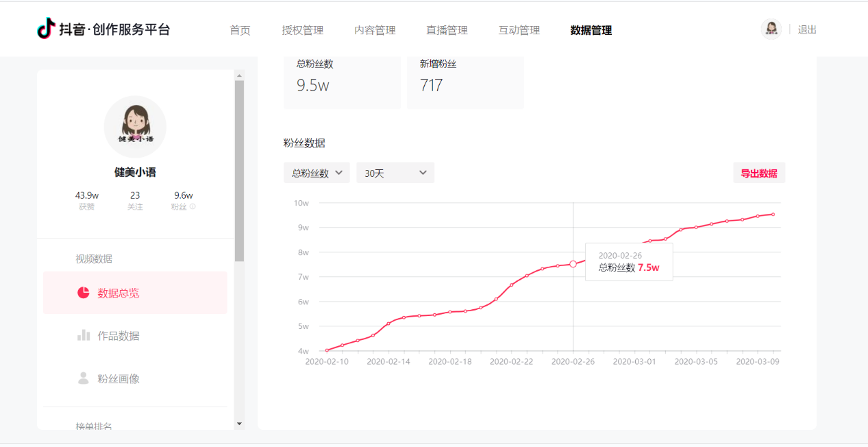Open the 授权管理 menu

click(x=302, y=30)
